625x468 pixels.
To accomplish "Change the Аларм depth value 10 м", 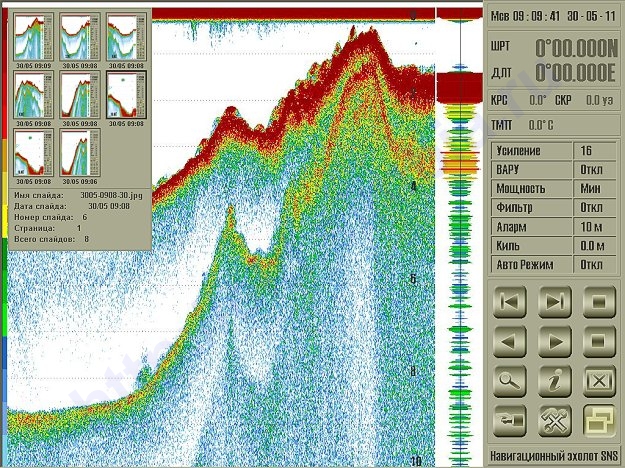I will coord(594,226).
